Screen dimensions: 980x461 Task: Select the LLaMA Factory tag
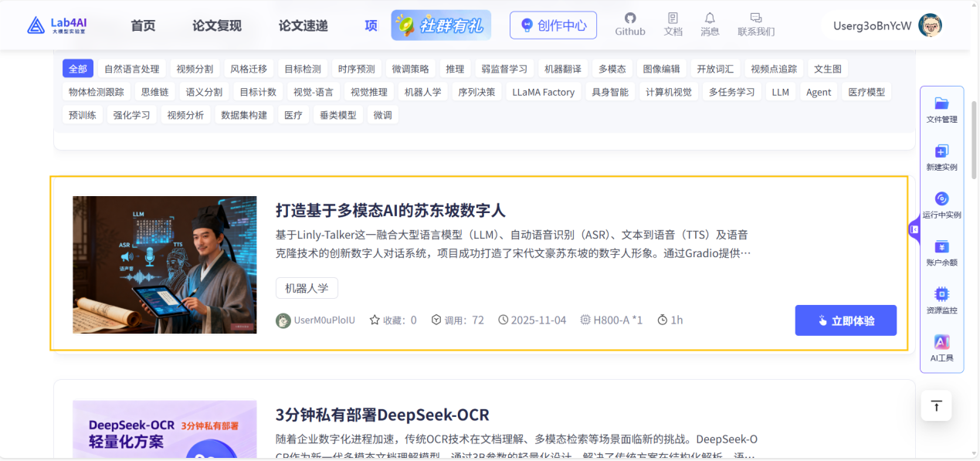544,92
